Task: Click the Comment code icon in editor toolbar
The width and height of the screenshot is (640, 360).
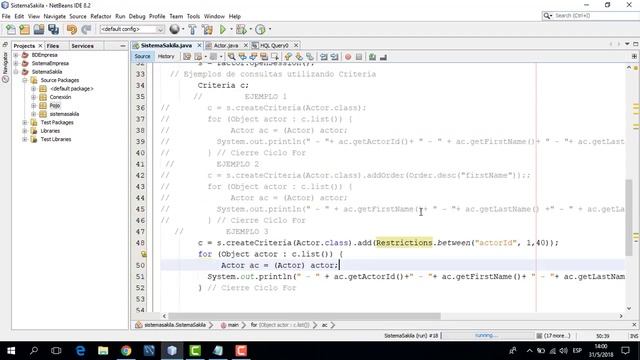Action: [x=372, y=57]
